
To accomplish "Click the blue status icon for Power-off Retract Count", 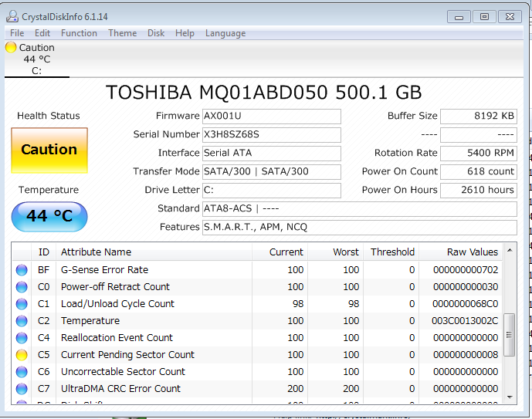I will 22,287.
